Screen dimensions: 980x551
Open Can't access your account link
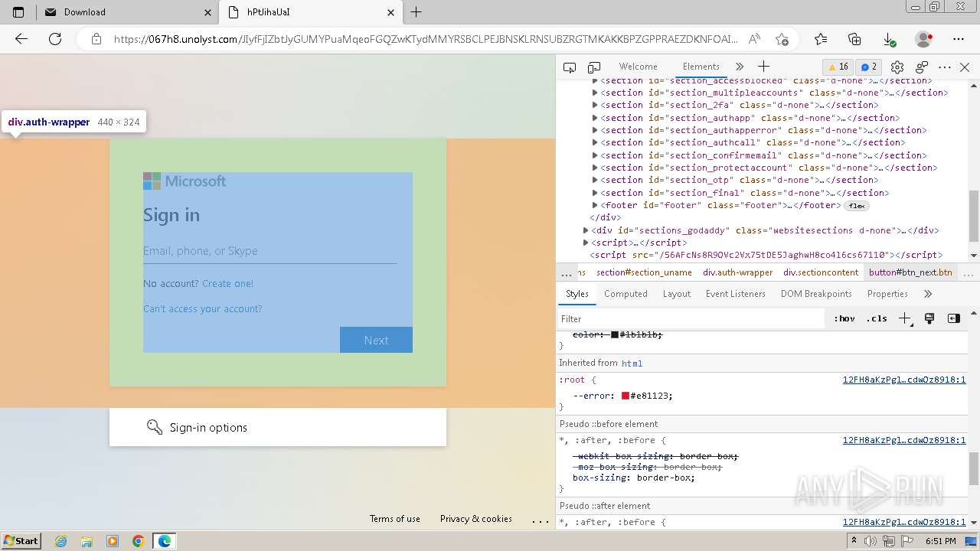[202, 308]
